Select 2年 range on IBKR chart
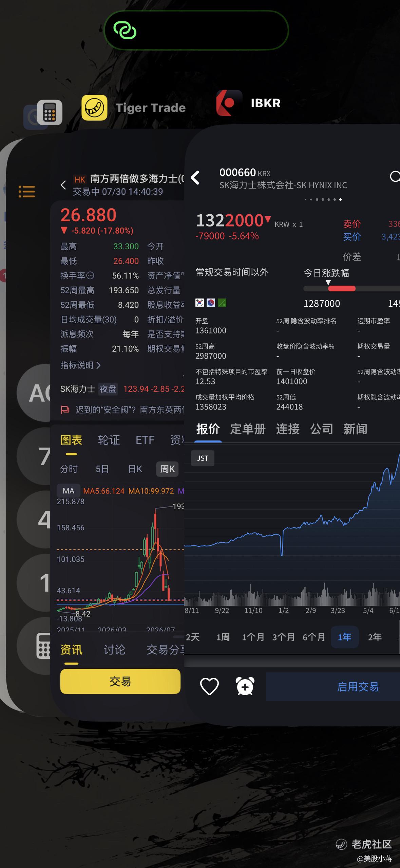The width and height of the screenshot is (400, 868). [375, 637]
